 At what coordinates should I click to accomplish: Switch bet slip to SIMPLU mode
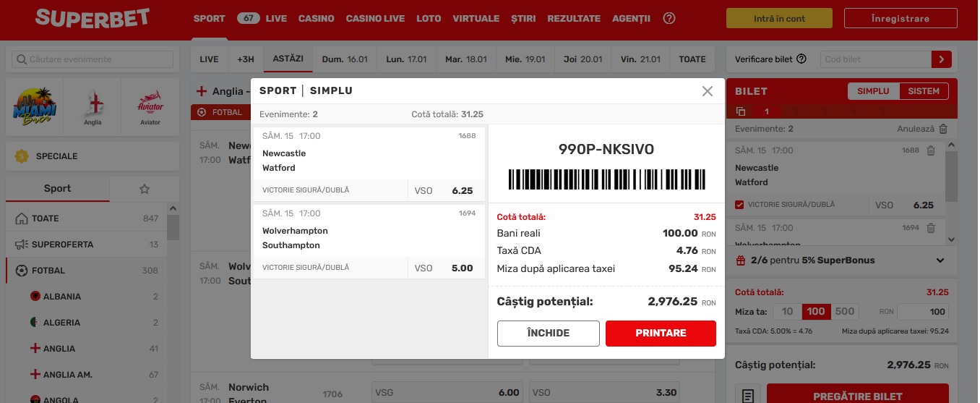coord(873,91)
